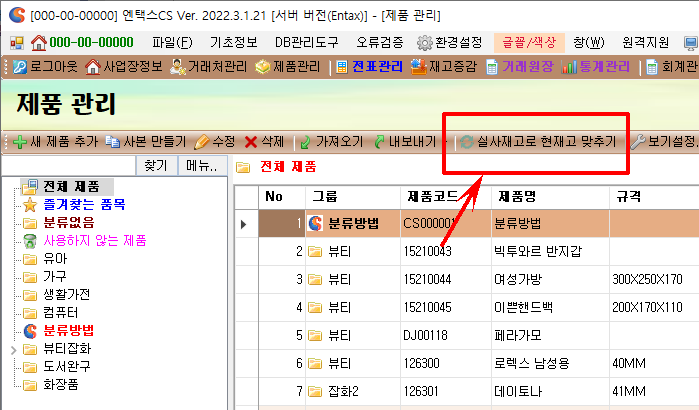Open 제품관리 box icon

click(x=263, y=67)
